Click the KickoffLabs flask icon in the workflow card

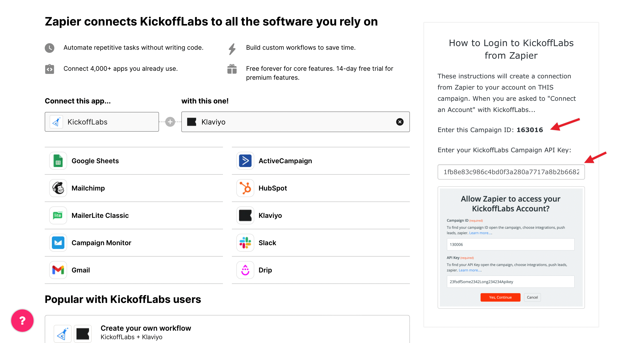point(63,334)
